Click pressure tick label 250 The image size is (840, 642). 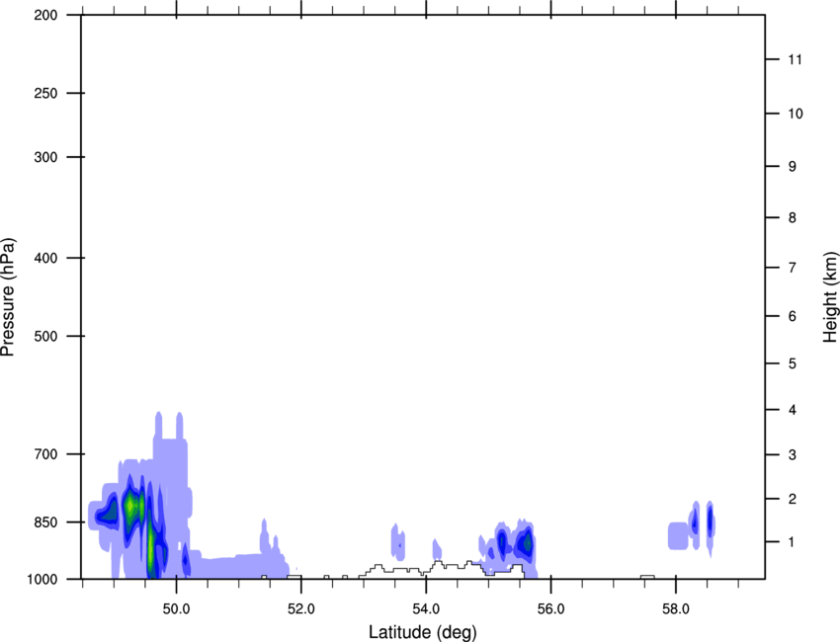pos(45,93)
